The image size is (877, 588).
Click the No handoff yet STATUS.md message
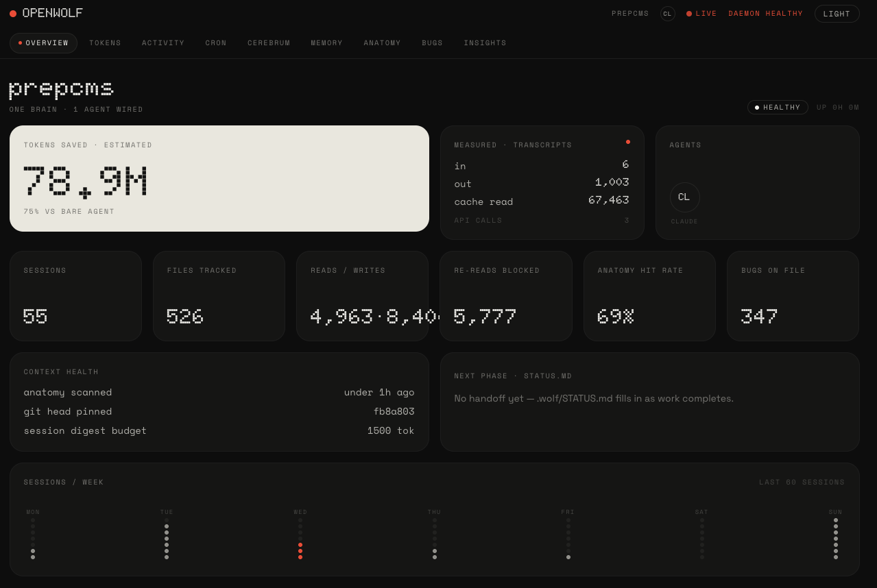[594, 399]
